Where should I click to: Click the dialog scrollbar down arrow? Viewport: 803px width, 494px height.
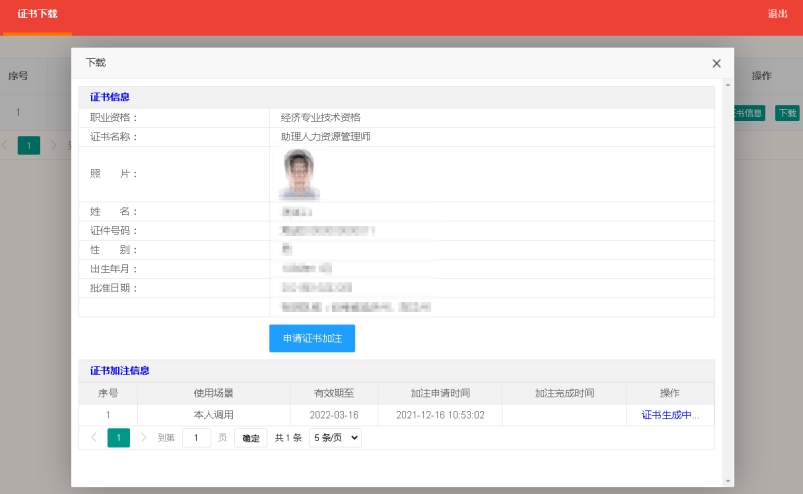(x=727, y=480)
